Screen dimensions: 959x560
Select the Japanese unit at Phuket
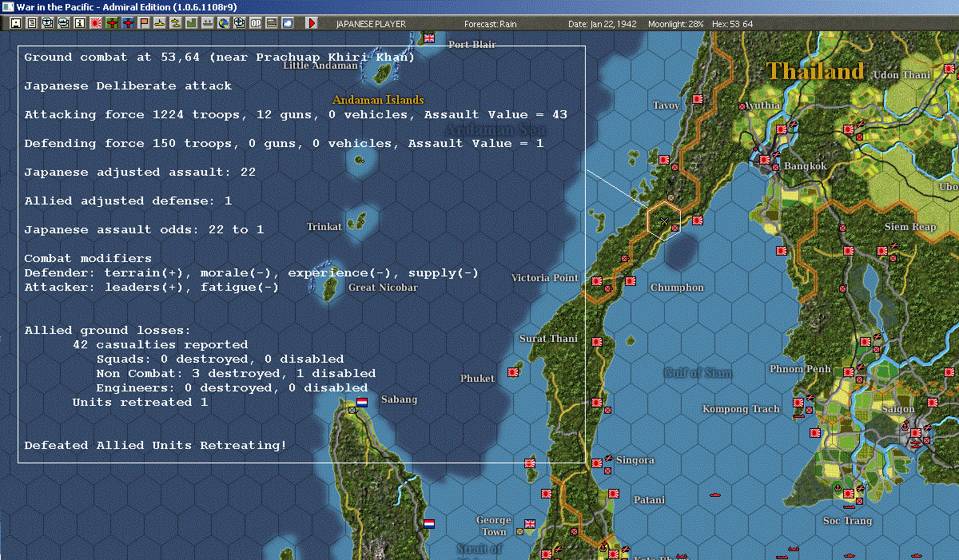pos(515,371)
